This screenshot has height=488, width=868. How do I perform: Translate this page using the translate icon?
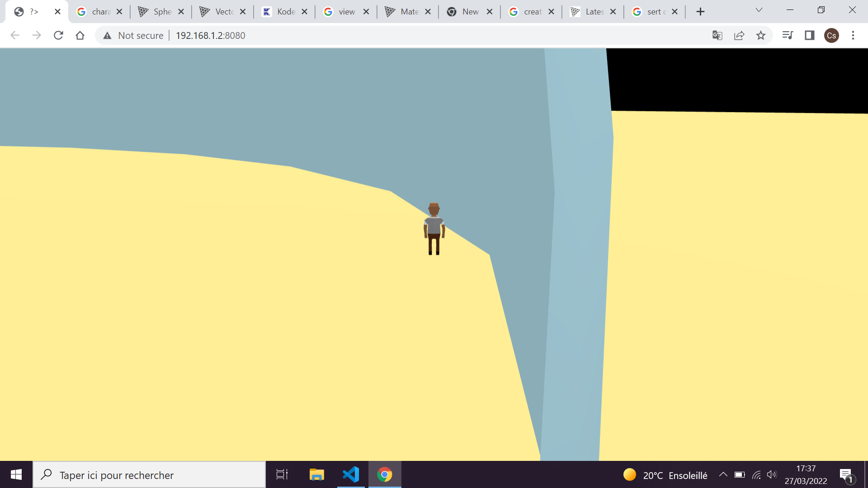[717, 35]
